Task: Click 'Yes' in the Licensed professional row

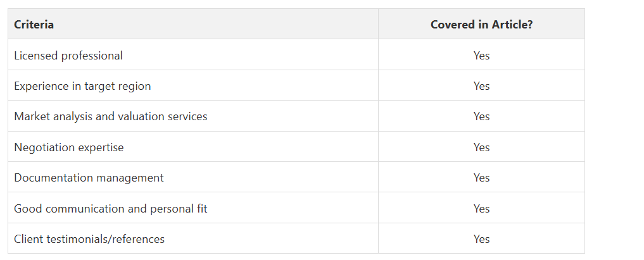Action: click(x=481, y=56)
